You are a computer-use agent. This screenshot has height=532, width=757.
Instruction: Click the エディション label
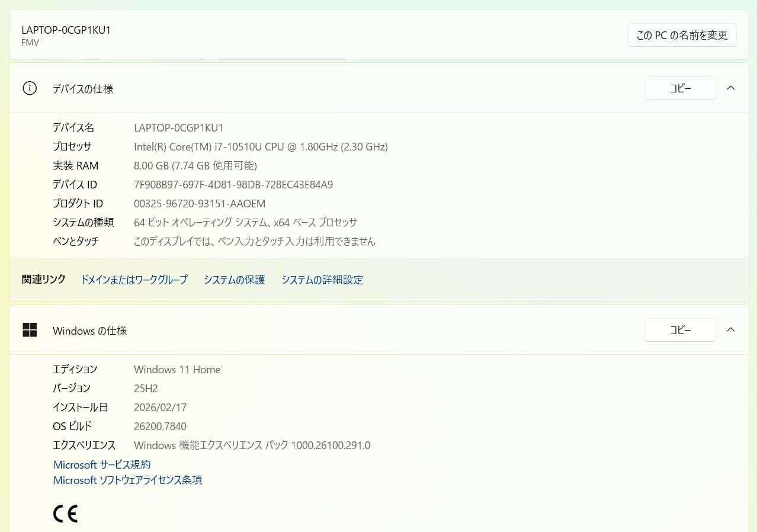tap(75, 370)
